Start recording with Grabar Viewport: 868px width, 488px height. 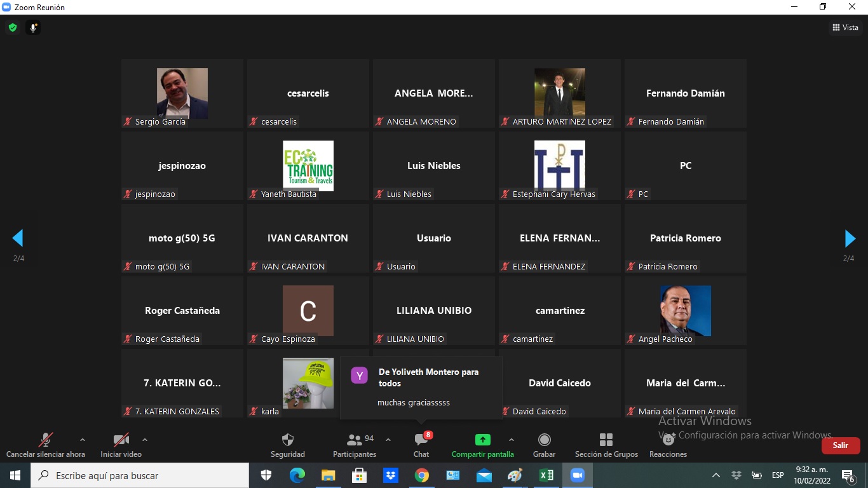point(544,445)
